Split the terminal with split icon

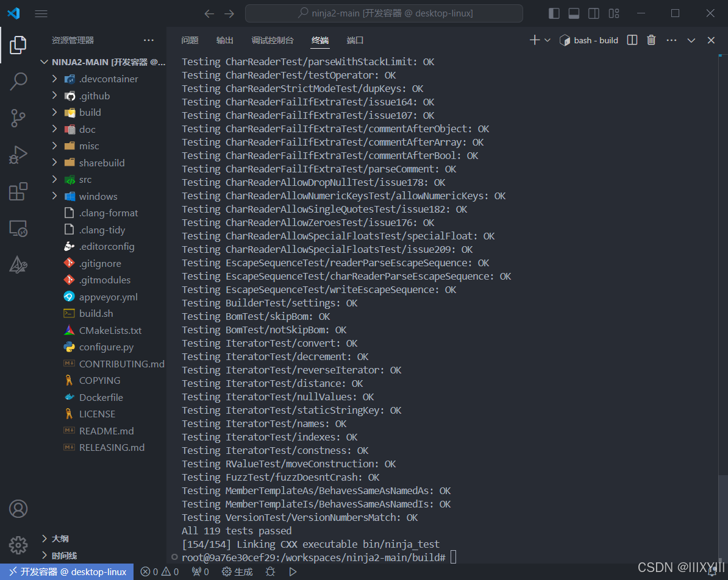pos(632,40)
